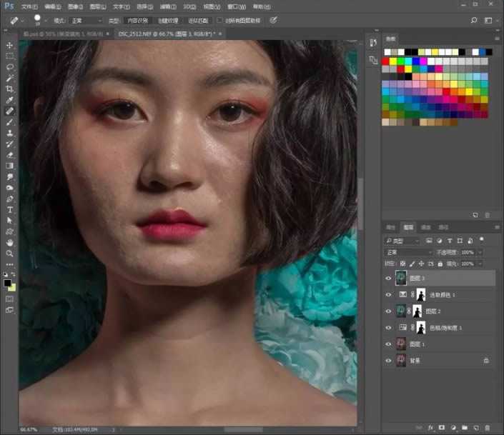Pick the red swatch in Swatches panel
Viewport: 504px width, 435px height.
pyautogui.click(x=386, y=61)
